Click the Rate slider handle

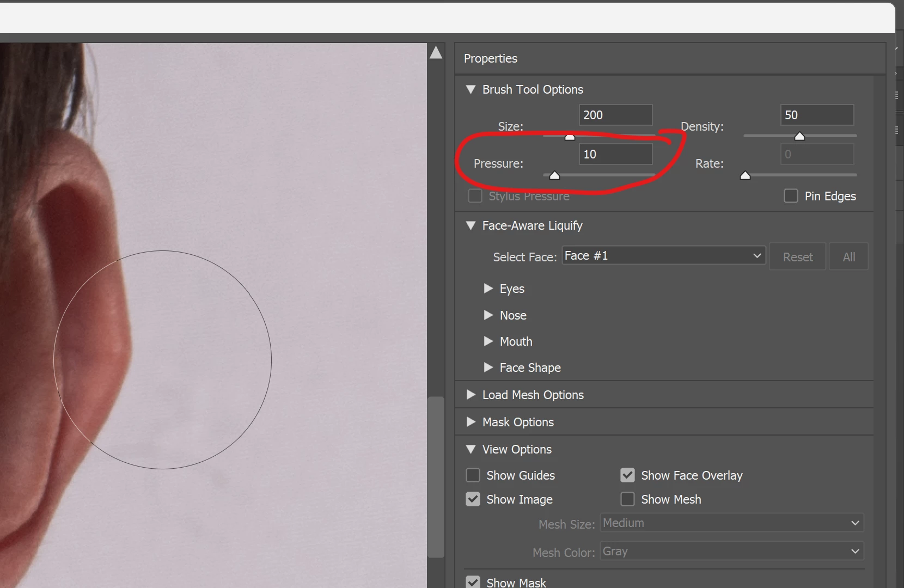[745, 175]
